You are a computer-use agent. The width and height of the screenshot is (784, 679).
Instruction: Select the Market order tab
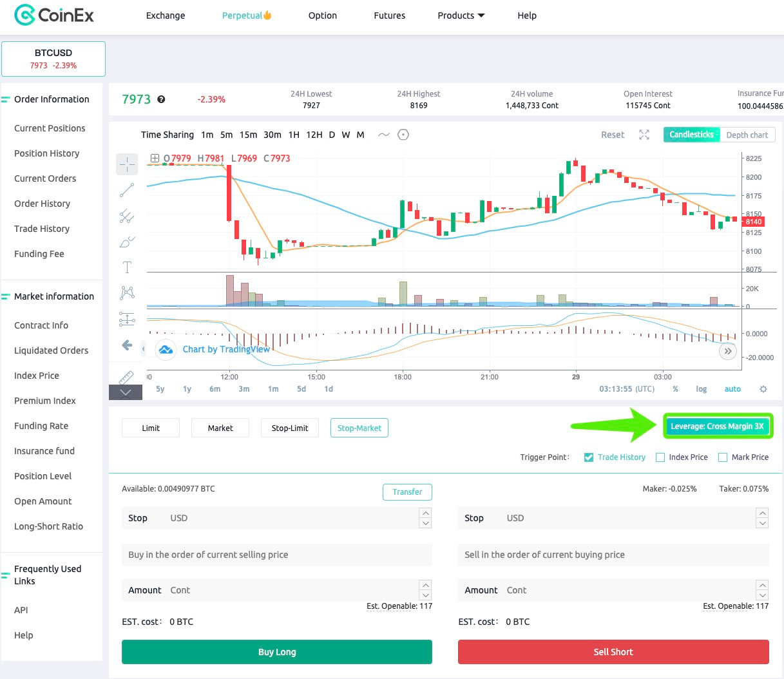point(220,428)
